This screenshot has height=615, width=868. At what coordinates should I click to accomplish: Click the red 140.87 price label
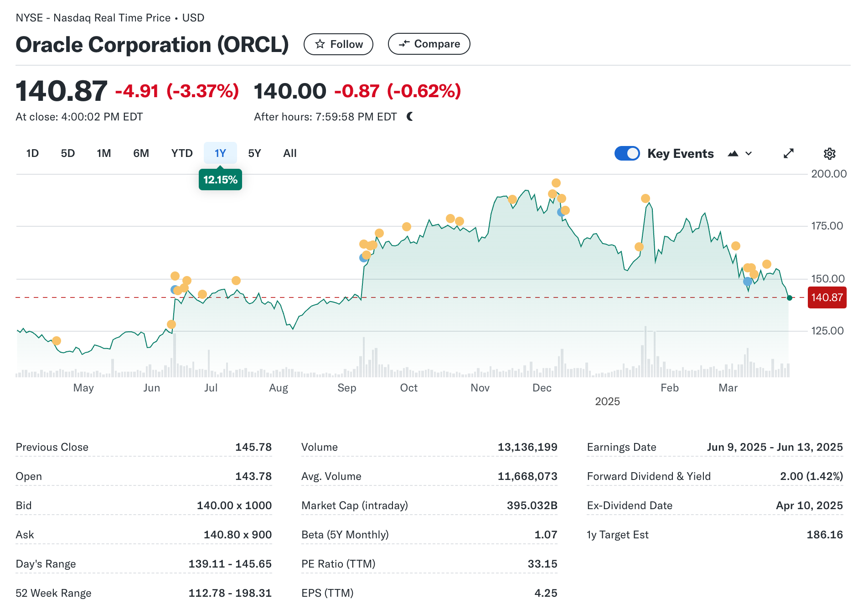click(x=827, y=297)
